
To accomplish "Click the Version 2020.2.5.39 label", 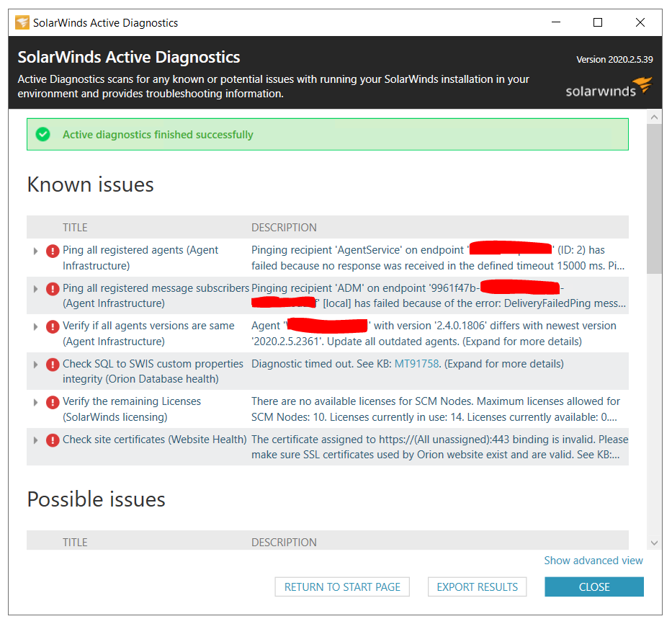I will tap(614, 60).
